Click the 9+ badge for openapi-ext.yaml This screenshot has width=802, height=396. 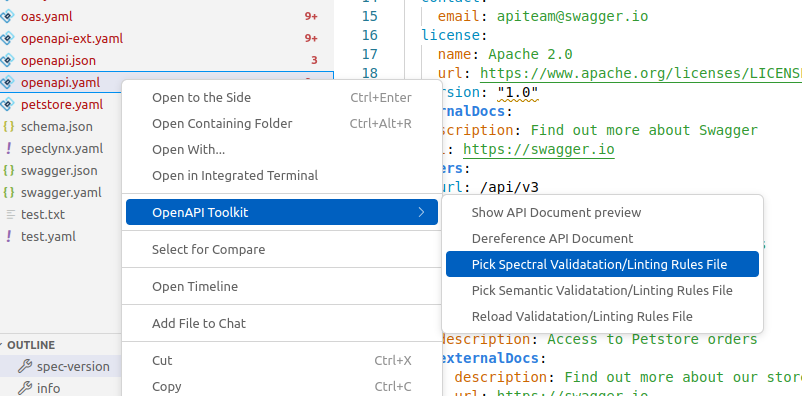point(311,39)
